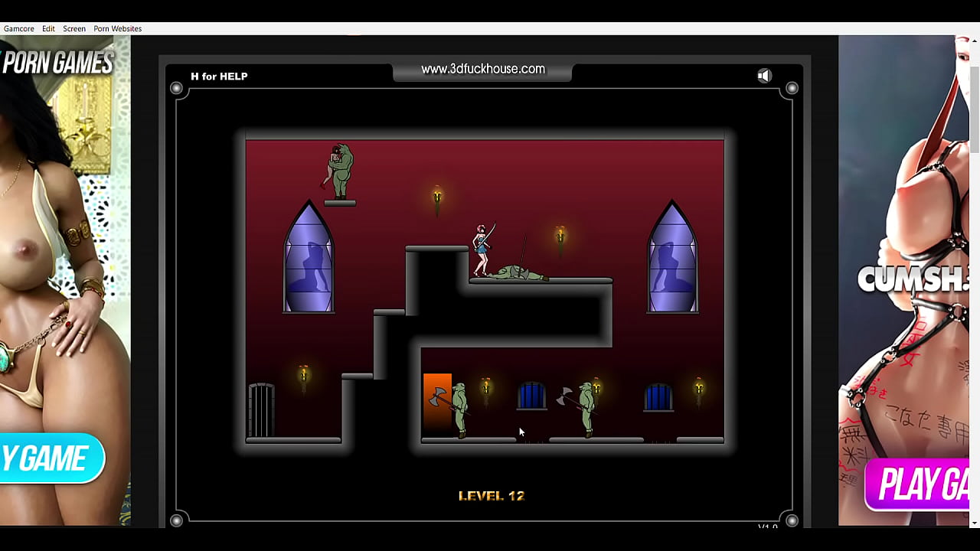980x551 pixels.
Task: Click the orc on the top-left ledge
Action: coord(339,171)
